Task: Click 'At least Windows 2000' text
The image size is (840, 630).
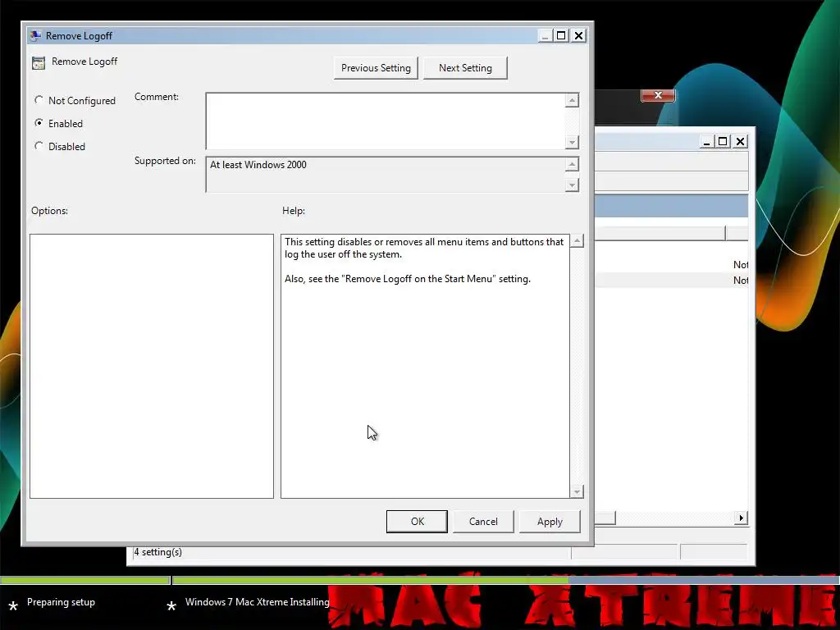Action: coord(258,165)
